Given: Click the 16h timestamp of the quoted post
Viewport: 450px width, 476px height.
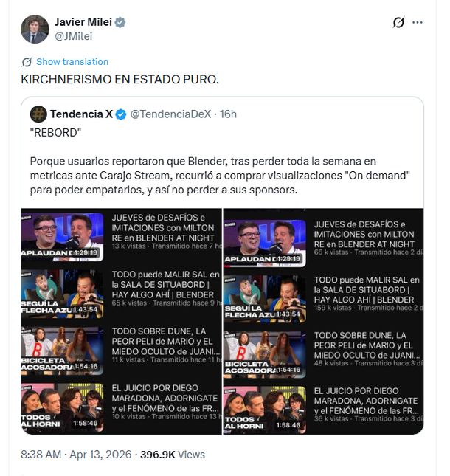Looking at the screenshot, I should [x=229, y=114].
